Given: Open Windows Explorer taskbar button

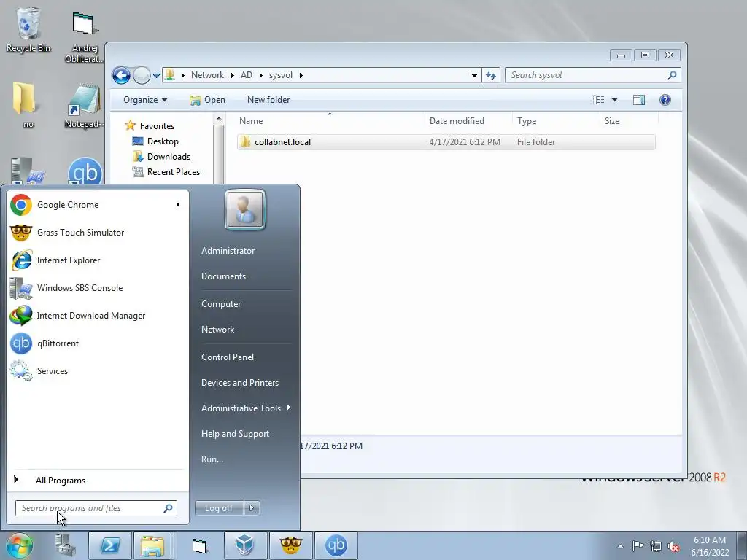Looking at the screenshot, I should click(x=152, y=545).
